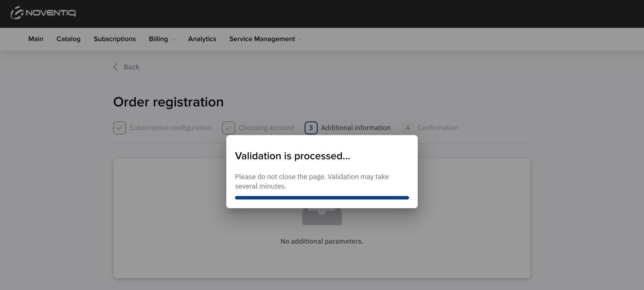Image resolution: width=644 pixels, height=290 pixels.
Task: Click the Choosing account checkmark icon
Action: click(229, 128)
